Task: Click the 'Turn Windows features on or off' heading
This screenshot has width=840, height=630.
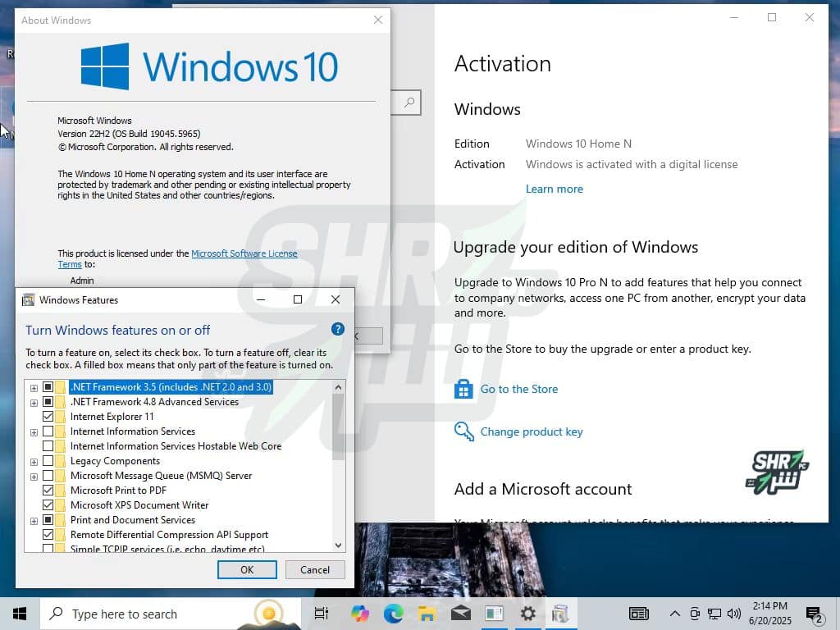Action: 118,330
